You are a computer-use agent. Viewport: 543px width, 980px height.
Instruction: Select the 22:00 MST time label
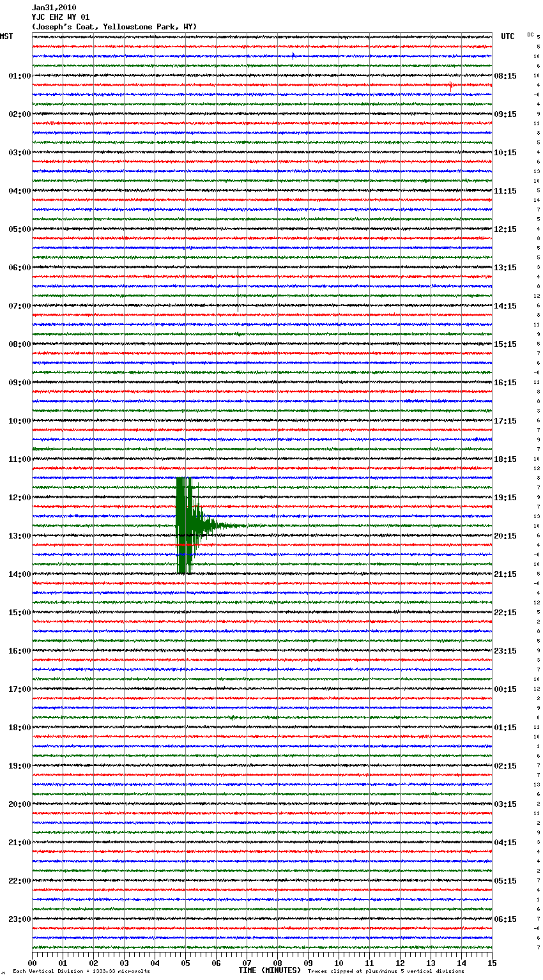point(20,881)
